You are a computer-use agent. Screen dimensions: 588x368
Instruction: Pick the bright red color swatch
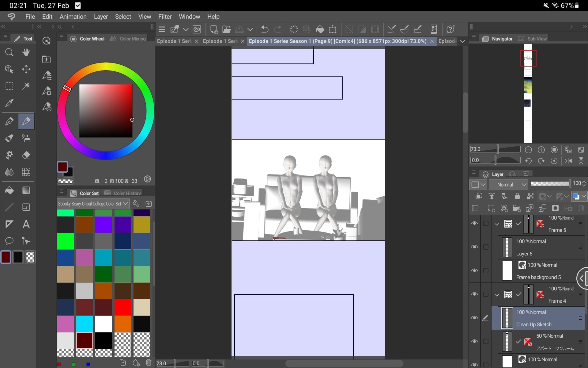[x=123, y=307]
